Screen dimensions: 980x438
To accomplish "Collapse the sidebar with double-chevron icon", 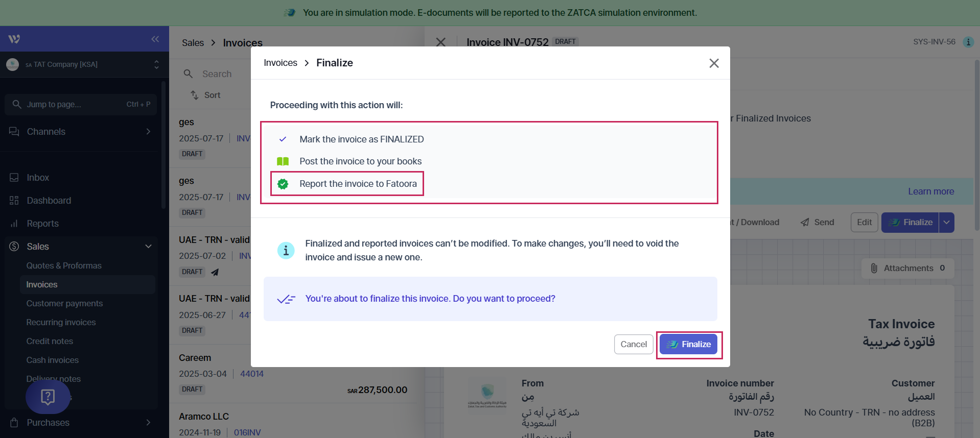I will (155, 39).
